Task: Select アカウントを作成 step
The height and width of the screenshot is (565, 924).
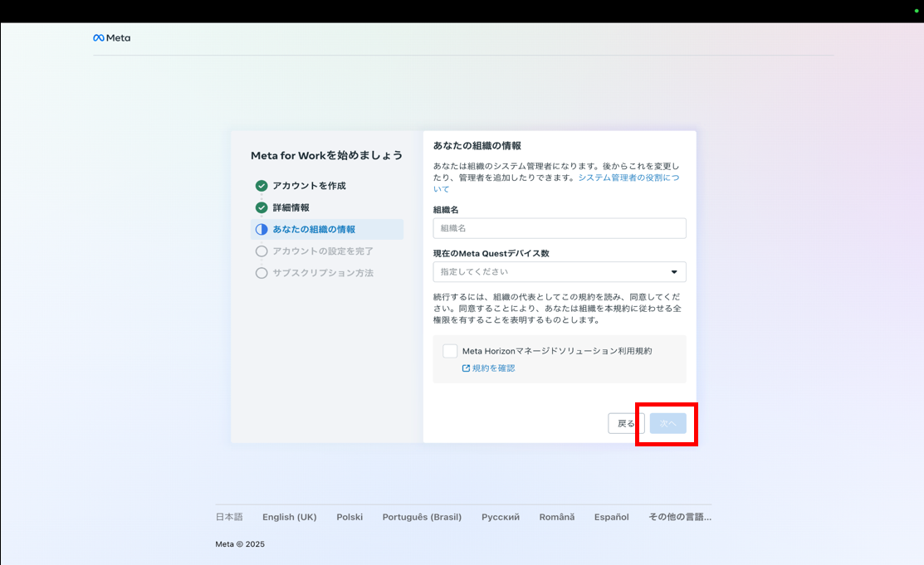Action: pos(309,186)
